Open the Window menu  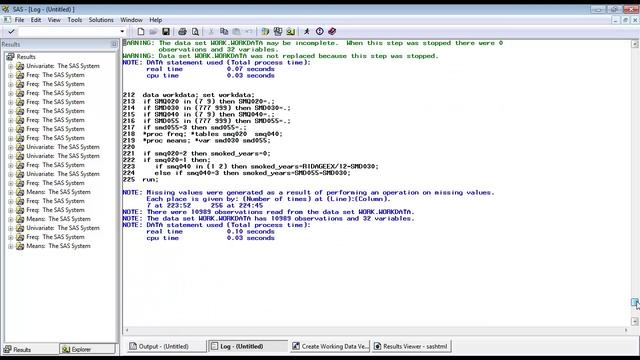(x=131, y=20)
